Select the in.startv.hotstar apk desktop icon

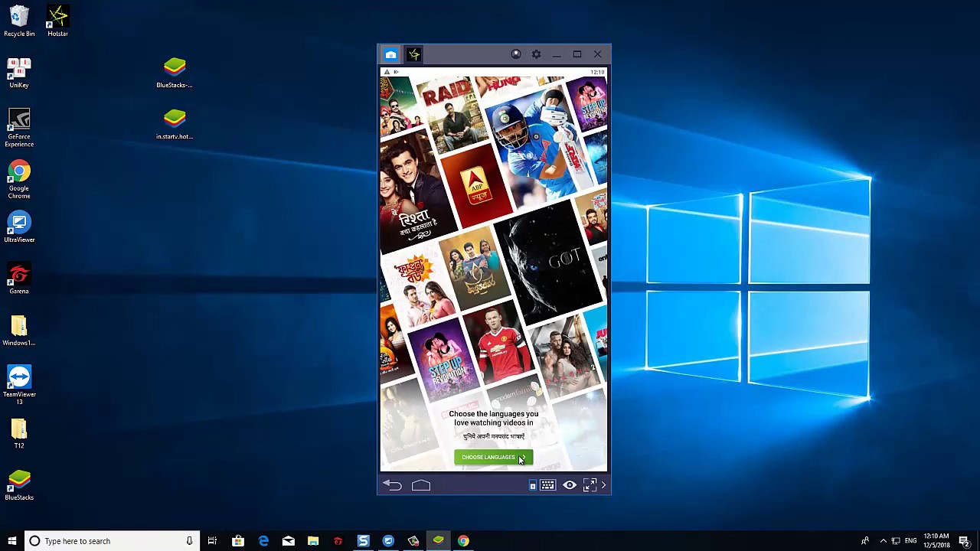point(175,124)
